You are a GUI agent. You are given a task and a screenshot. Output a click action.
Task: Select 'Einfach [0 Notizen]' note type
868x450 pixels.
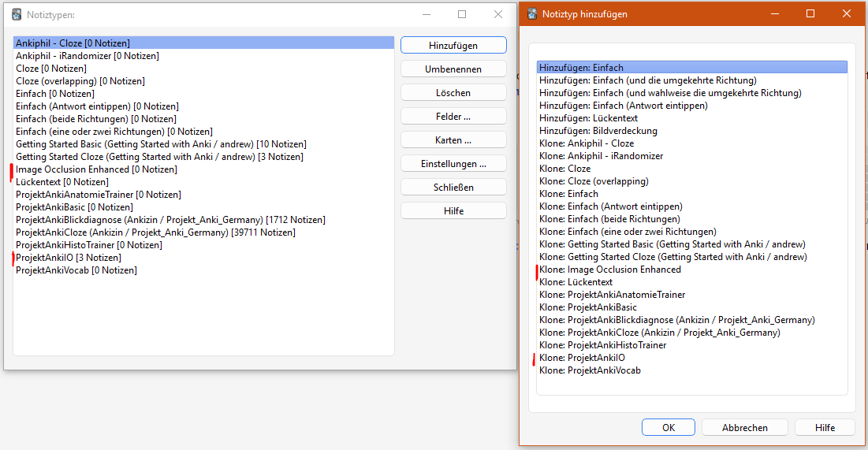[203, 94]
